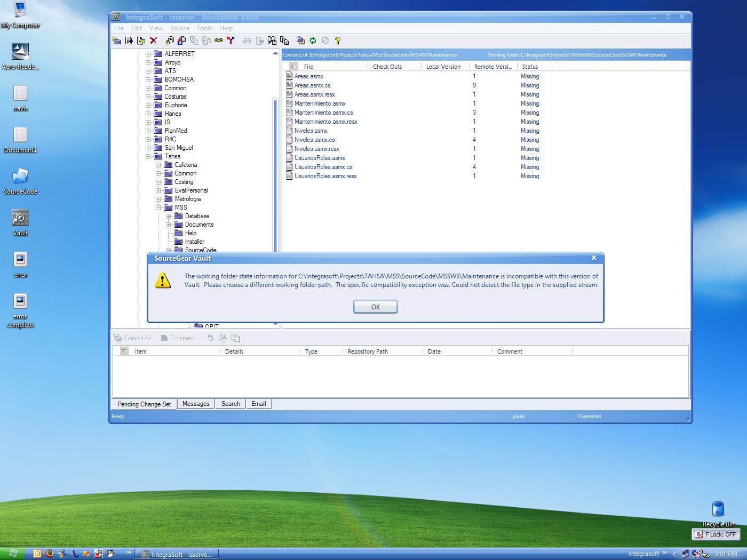The width and height of the screenshot is (747, 560).
Task: Sort by Check Outs column header
Action: point(394,67)
